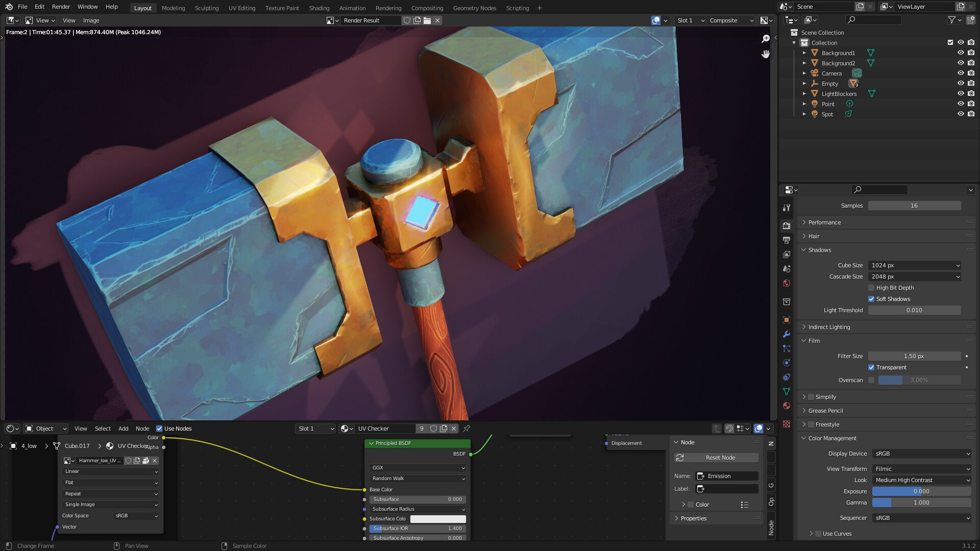
Task: Open the Modifiers wrench tab
Action: (x=787, y=334)
